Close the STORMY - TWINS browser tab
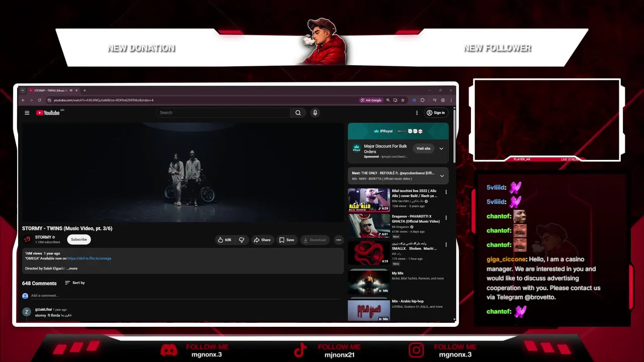Screen dimensions: 644x362 pos(76,90)
